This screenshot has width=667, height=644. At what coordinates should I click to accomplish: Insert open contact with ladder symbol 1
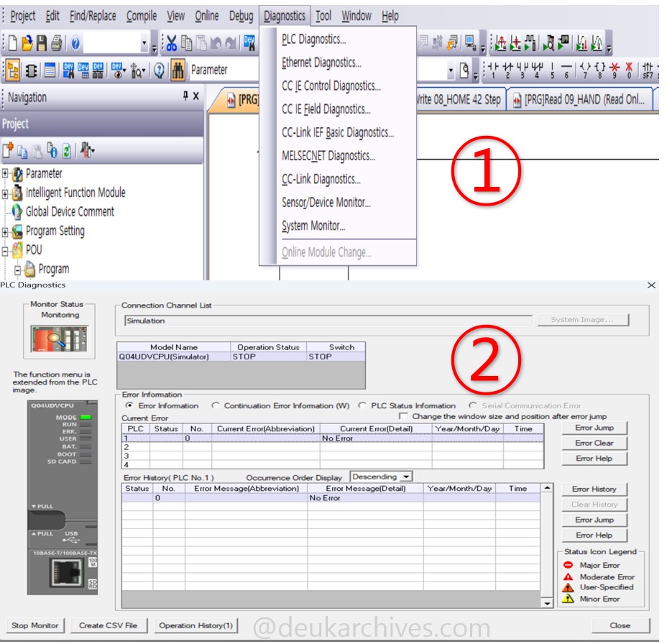(493, 70)
